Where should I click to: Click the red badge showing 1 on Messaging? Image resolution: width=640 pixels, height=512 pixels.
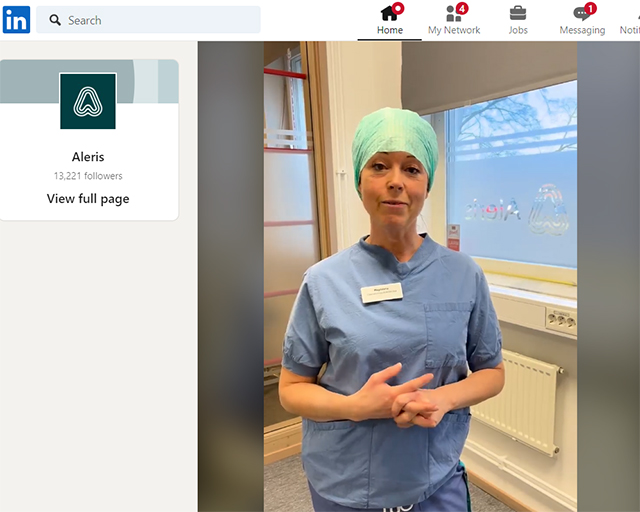click(x=590, y=8)
